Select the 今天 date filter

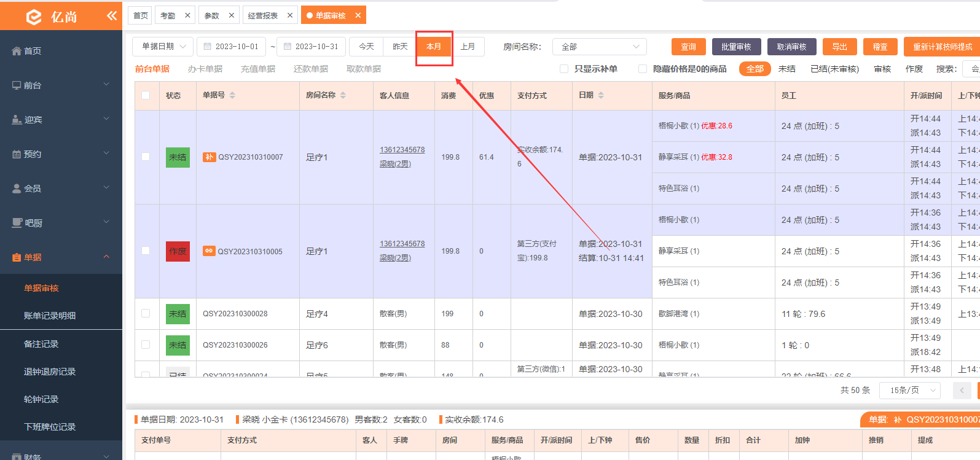click(366, 47)
